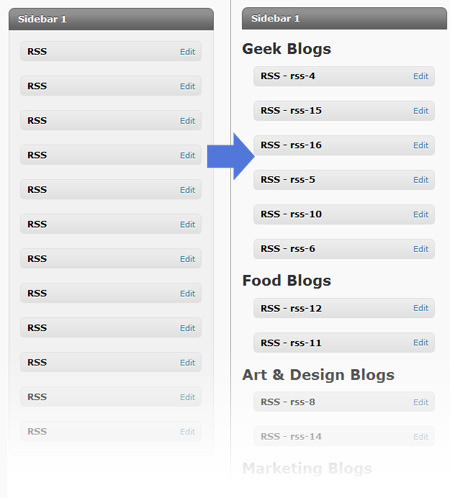The width and height of the screenshot is (450, 498).
Task: Click the Marketing Blogs heading
Action: (x=307, y=468)
